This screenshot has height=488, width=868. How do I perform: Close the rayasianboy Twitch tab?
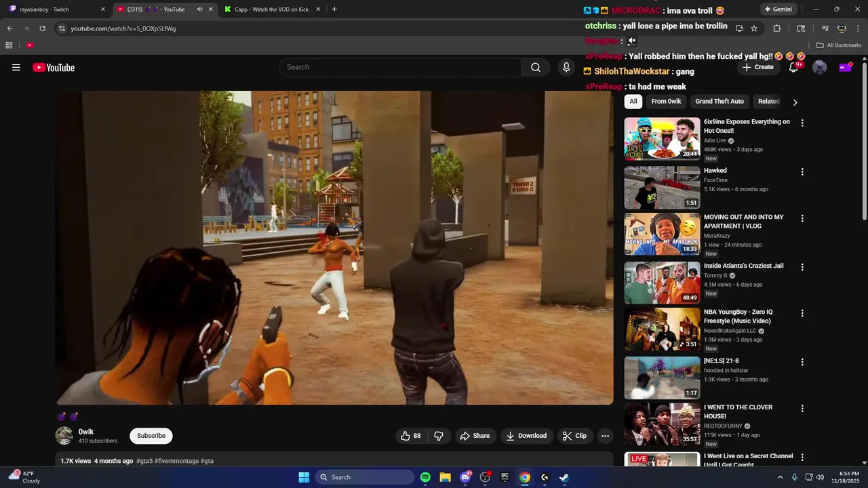point(103,9)
